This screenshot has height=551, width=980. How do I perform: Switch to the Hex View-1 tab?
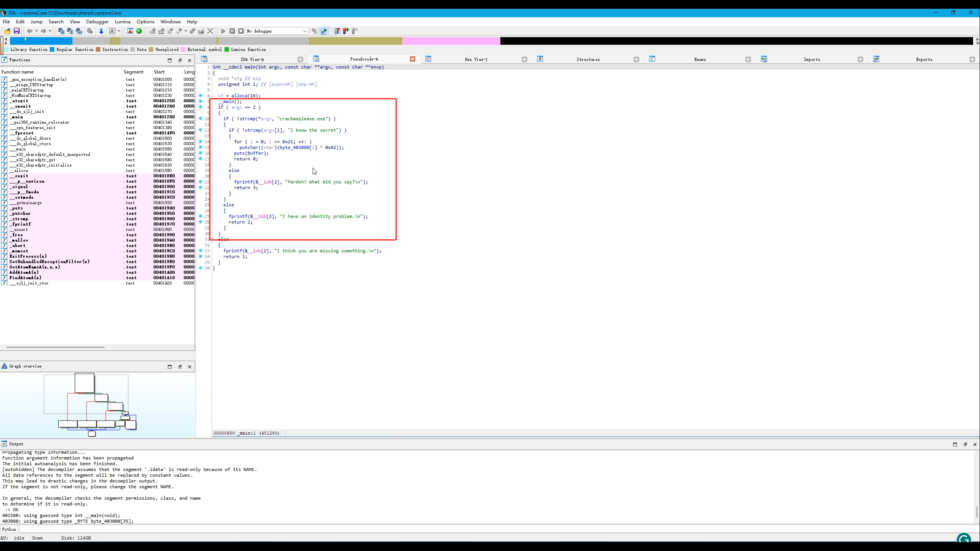pyautogui.click(x=476, y=59)
